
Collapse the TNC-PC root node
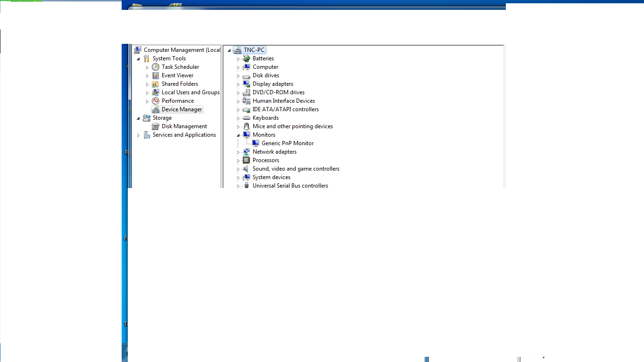[229, 50]
